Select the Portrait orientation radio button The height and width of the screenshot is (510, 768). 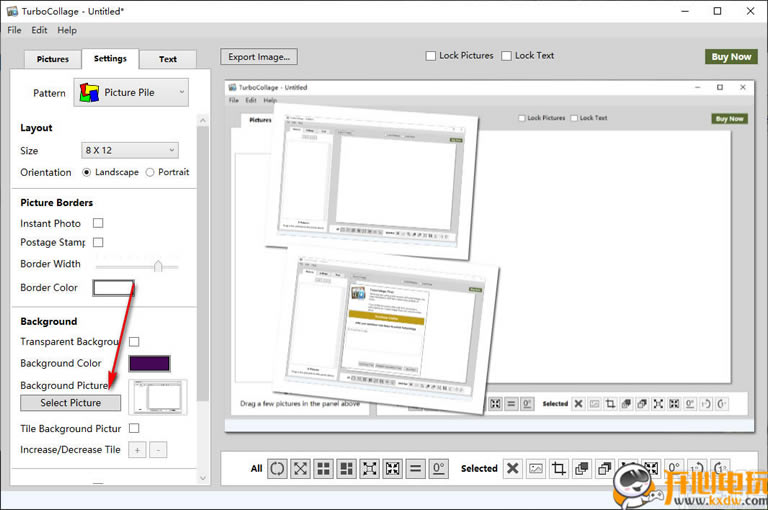tap(150, 172)
